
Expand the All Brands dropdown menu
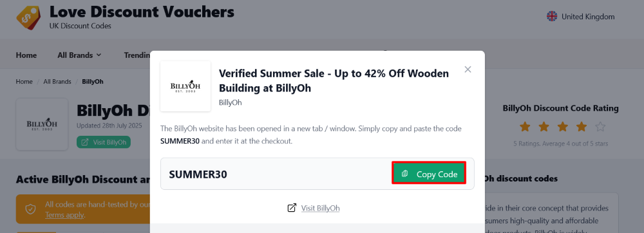pos(79,55)
